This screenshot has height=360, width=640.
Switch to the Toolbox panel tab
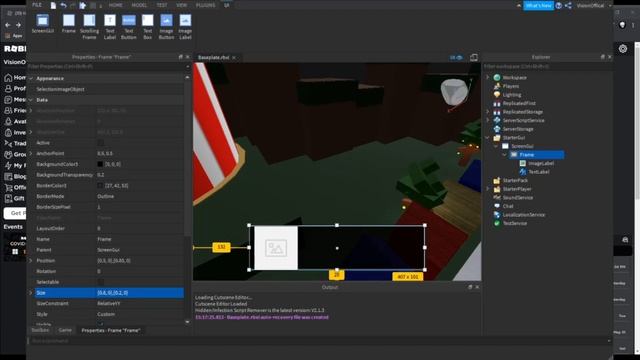(x=40, y=330)
